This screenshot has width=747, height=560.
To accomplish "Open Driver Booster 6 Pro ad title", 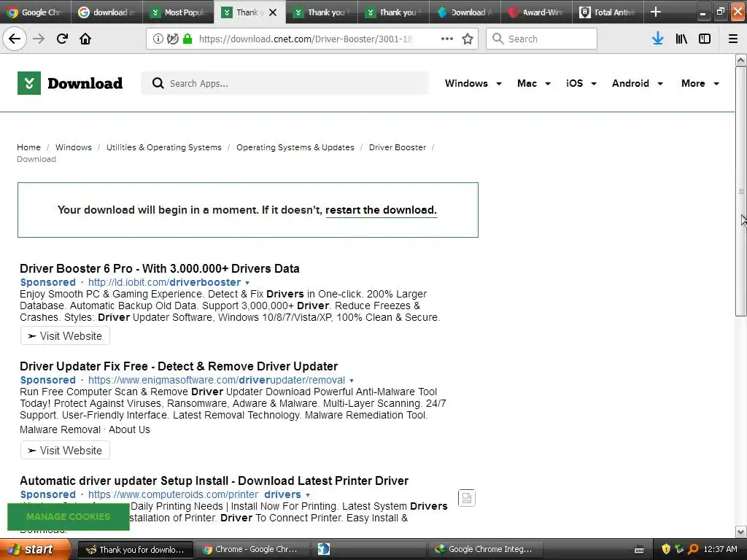I will pos(160,268).
